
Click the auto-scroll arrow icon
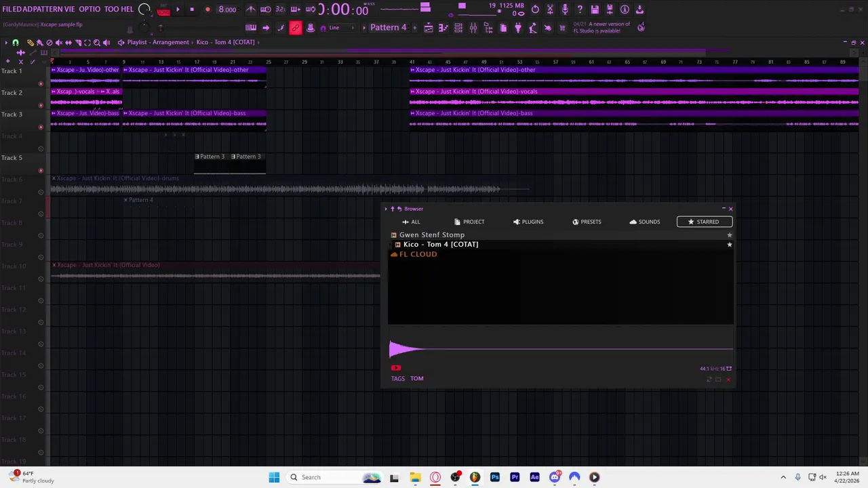266,28
